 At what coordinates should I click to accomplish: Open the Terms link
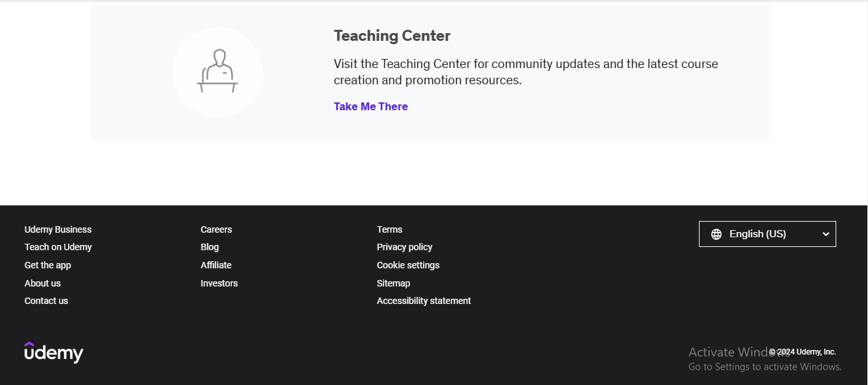point(389,229)
